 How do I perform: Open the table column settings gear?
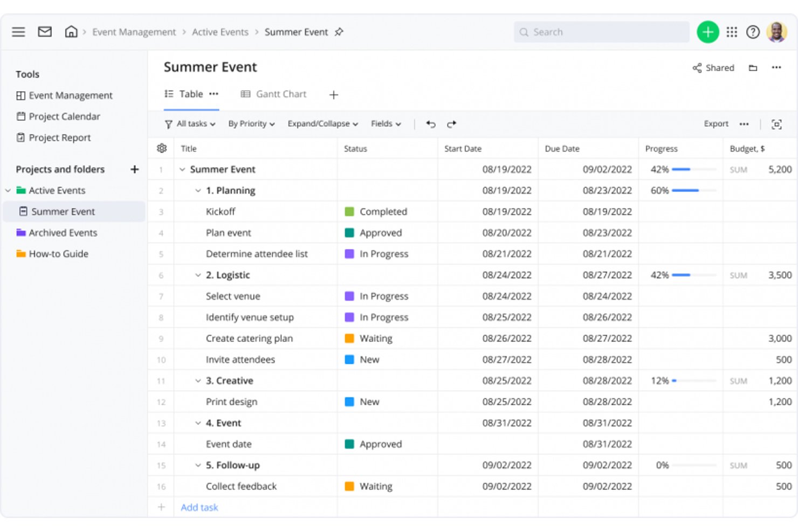click(161, 148)
